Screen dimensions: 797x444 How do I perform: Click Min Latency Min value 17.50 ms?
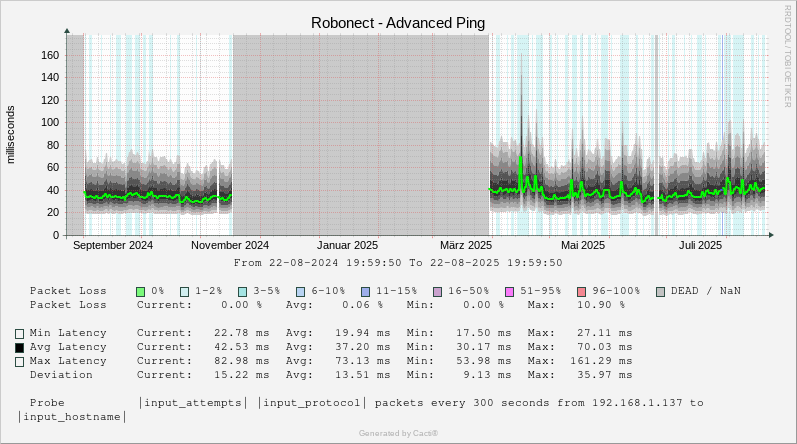(483, 333)
